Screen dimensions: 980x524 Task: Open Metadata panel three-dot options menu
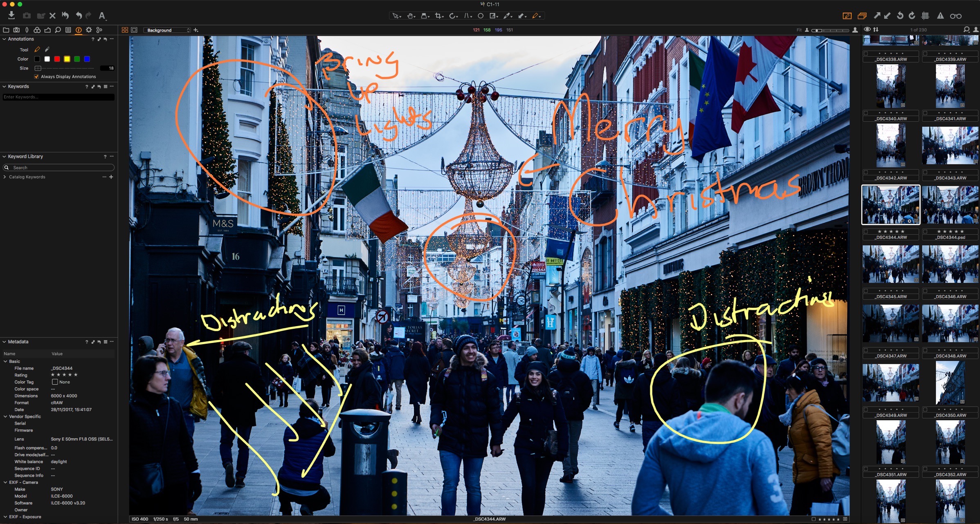pyautogui.click(x=112, y=342)
